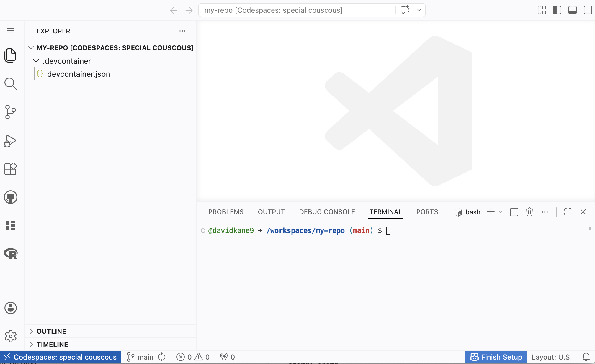This screenshot has width=595, height=364.
Task: Toggle the secondary side bar visibility
Action: pos(588,10)
